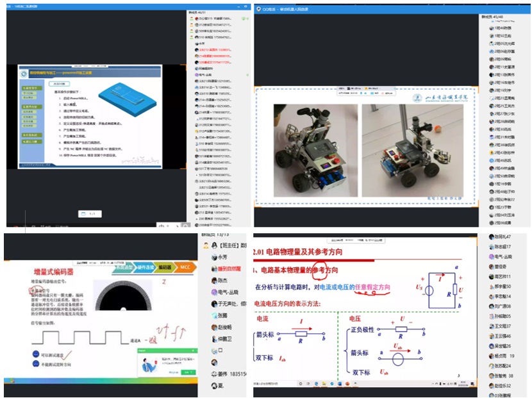Click 内容回顾 button on PowerMILL slide
Image resolution: width=532 pixels, height=398 pixels.
point(58,83)
